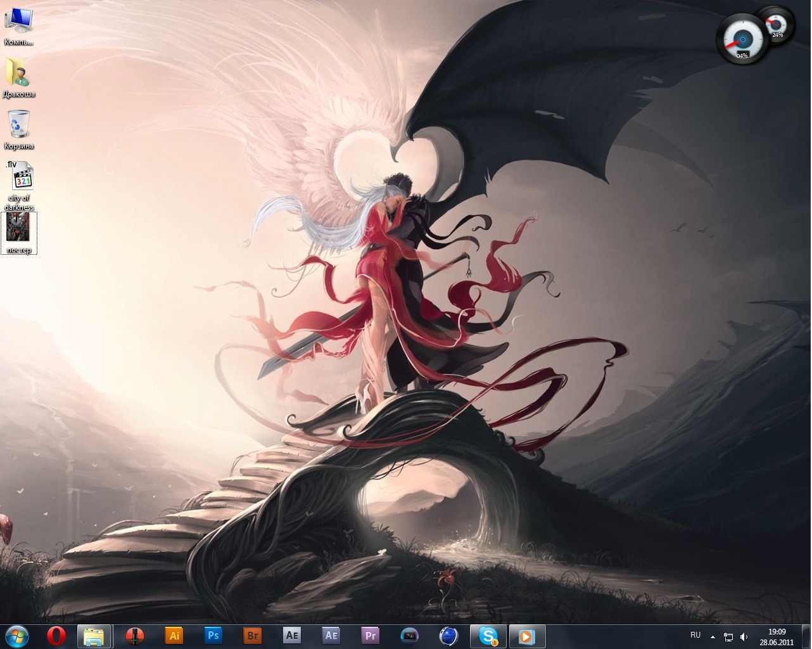Select the city of darkness .flv file
This screenshot has height=649, width=812.
click(x=20, y=186)
